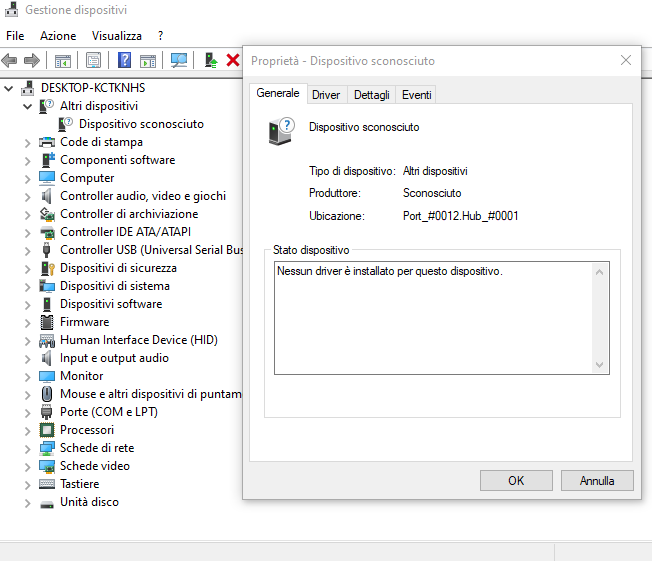Click the status box scroll up arrow
The image size is (652, 561).
[599, 272]
